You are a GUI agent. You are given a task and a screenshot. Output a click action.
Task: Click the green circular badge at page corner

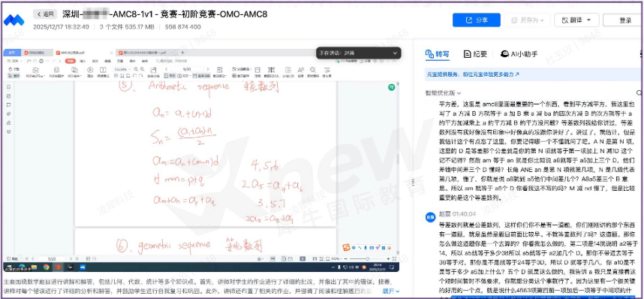tap(391, 87)
